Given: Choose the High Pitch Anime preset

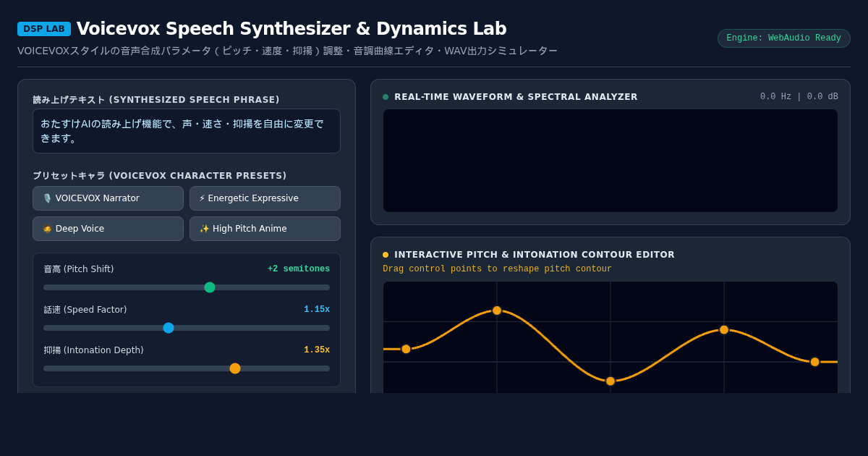Looking at the screenshot, I should point(265,229).
